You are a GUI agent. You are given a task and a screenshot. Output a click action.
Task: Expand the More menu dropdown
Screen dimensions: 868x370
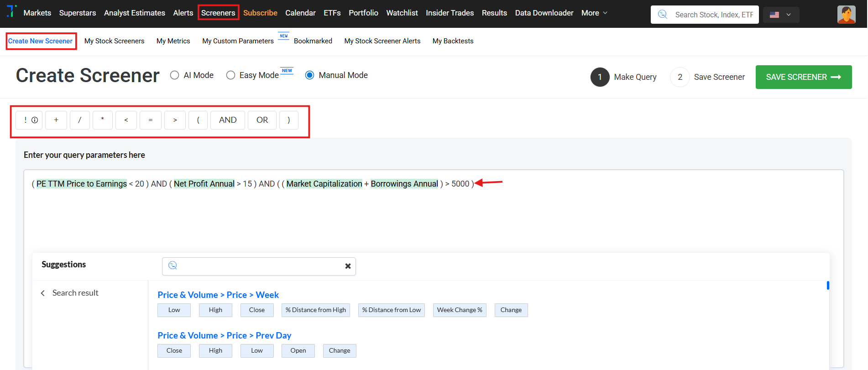[x=594, y=13]
